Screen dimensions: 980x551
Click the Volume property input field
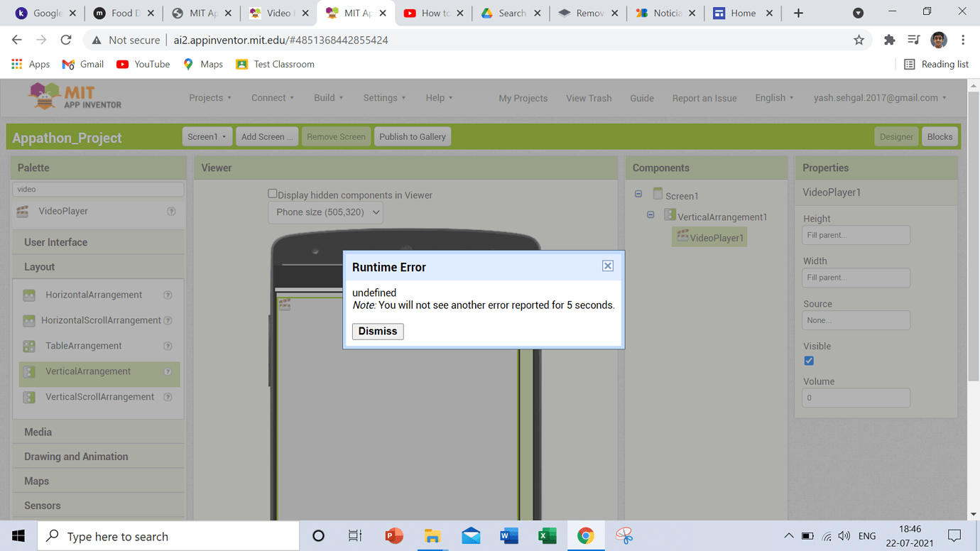856,398
